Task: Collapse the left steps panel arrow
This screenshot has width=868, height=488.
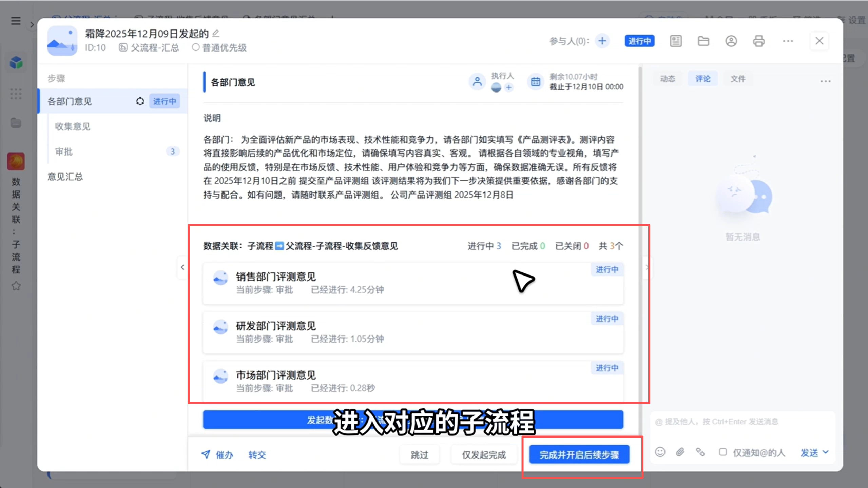Action: (182, 267)
